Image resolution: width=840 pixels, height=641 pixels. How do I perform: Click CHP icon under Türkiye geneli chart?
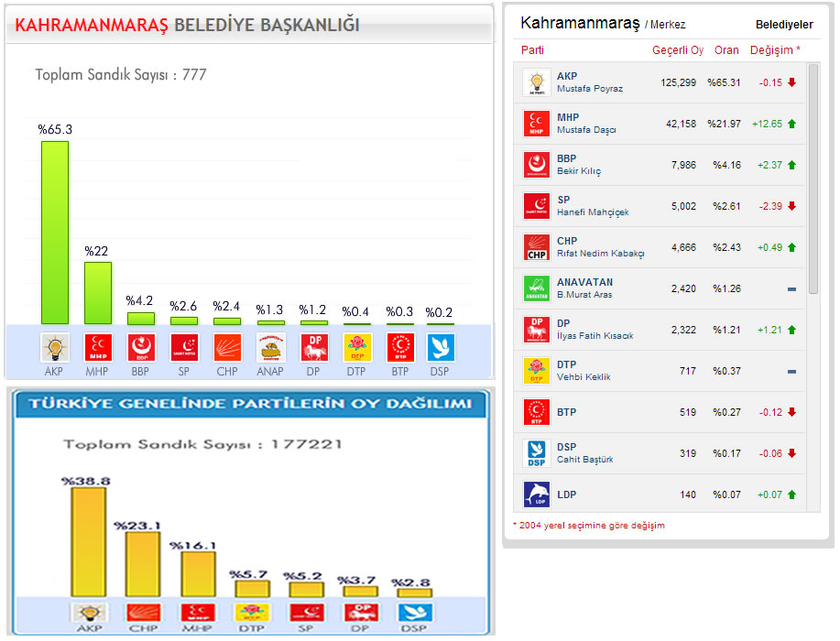143,612
